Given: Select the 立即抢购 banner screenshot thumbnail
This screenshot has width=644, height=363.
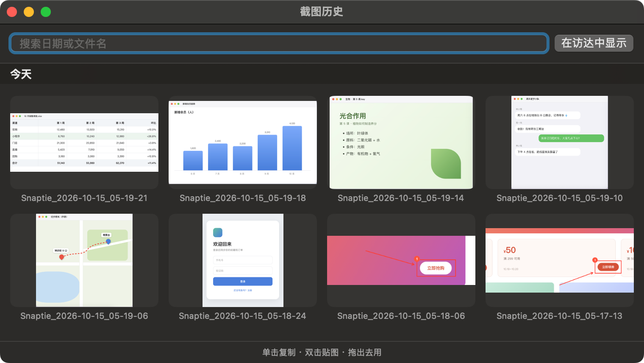Looking at the screenshot, I should coord(401,260).
